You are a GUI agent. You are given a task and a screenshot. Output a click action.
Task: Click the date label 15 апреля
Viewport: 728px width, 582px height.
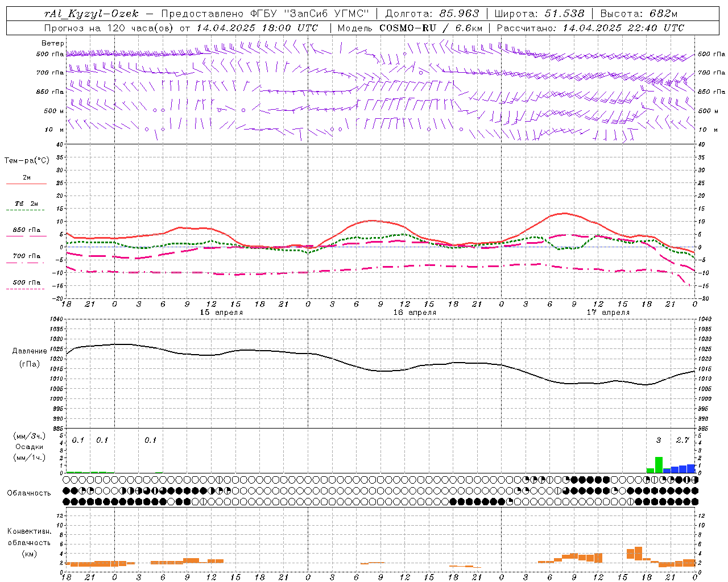221,313
